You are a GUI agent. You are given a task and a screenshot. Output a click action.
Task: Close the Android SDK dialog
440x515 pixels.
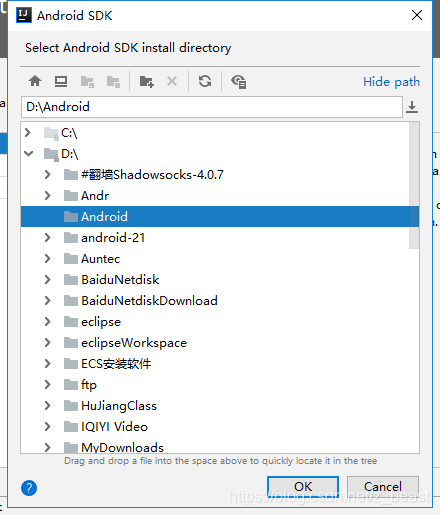[417, 15]
